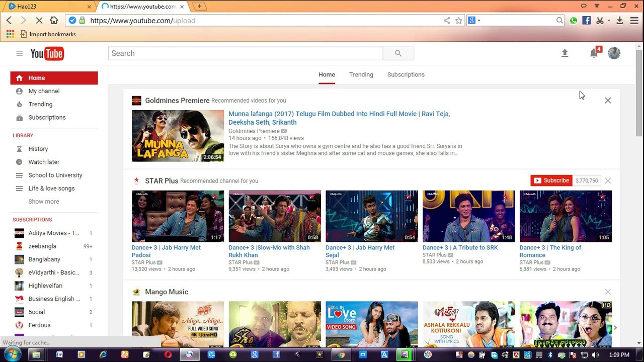Open Dance+ 3 A Tribute to SRK thumbnail
Viewport: 644px width, 362px height.
click(468, 216)
